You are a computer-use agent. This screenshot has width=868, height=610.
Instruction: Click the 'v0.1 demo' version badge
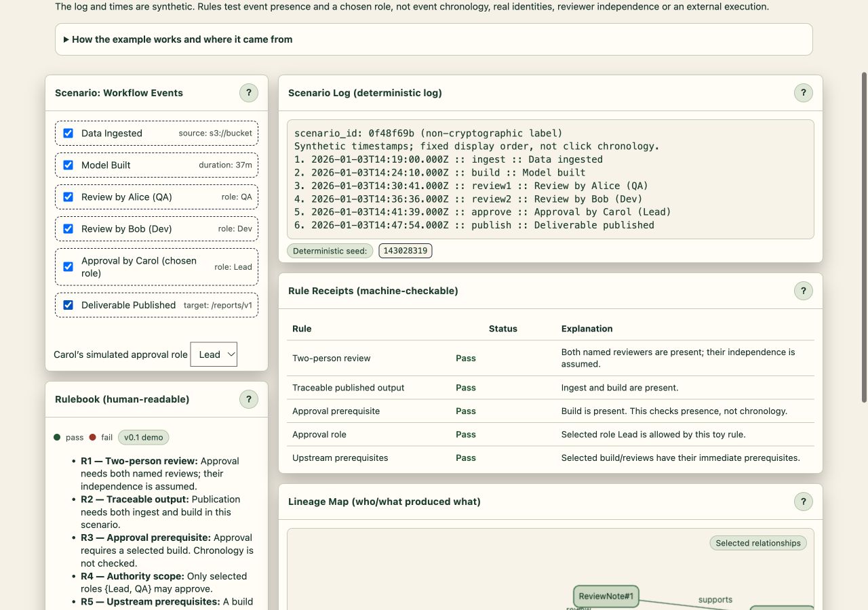143,437
